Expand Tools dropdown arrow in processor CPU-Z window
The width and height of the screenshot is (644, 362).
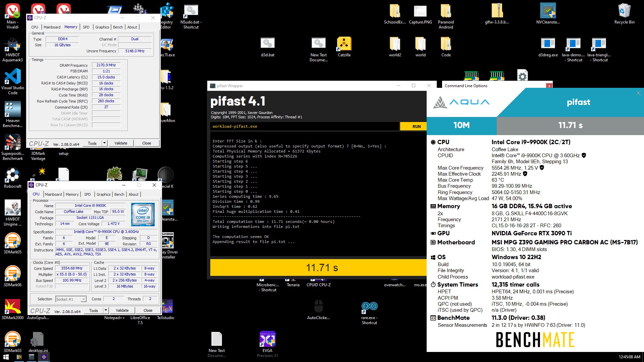coord(106,310)
